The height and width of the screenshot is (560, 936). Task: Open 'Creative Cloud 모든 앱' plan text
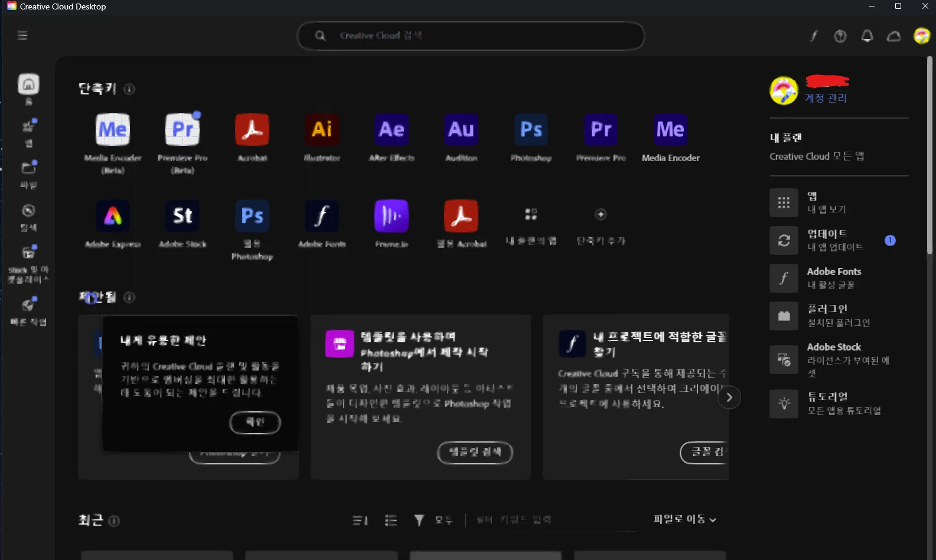[817, 156]
